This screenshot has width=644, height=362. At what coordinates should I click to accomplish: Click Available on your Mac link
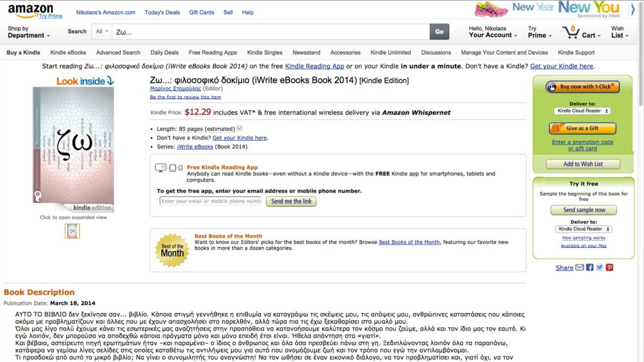(584, 246)
